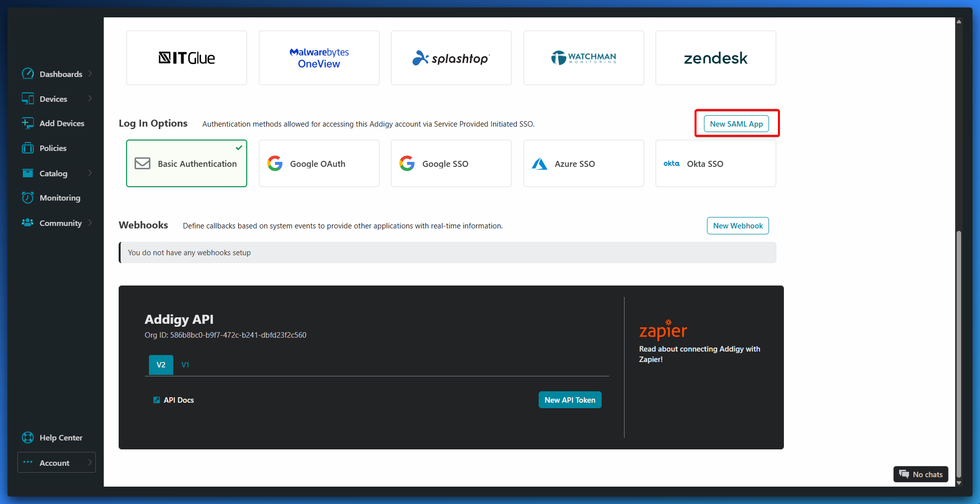This screenshot has height=504, width=980.
Task: Click the Monitoring clock icon
Action: 28,198
